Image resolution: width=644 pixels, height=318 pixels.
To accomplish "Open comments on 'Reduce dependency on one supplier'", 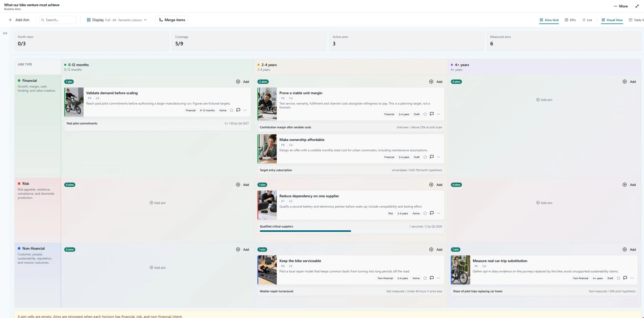I will pyautogui.click(x=432, y=213).
